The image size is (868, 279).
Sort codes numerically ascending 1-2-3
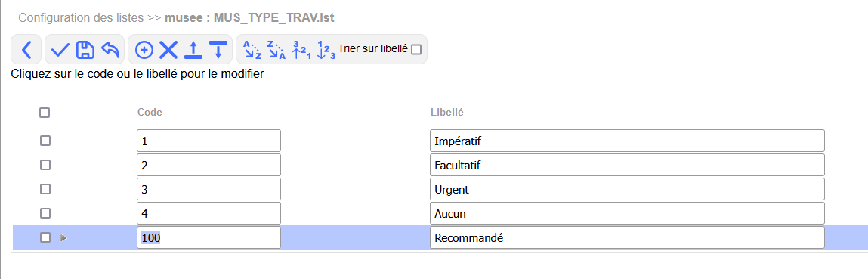[x=326, y=50]
